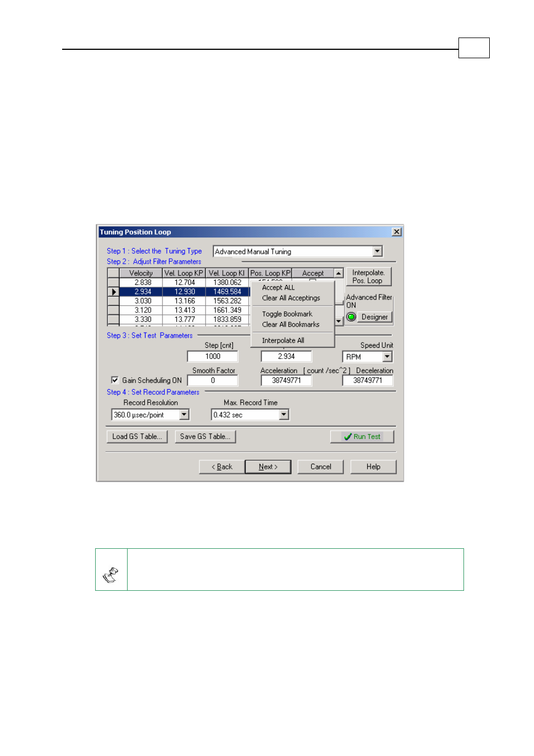Select the Vel. Loop KI cell 1833.859
Viewport: 534px width, 756px height.
(x=227, y=319)
